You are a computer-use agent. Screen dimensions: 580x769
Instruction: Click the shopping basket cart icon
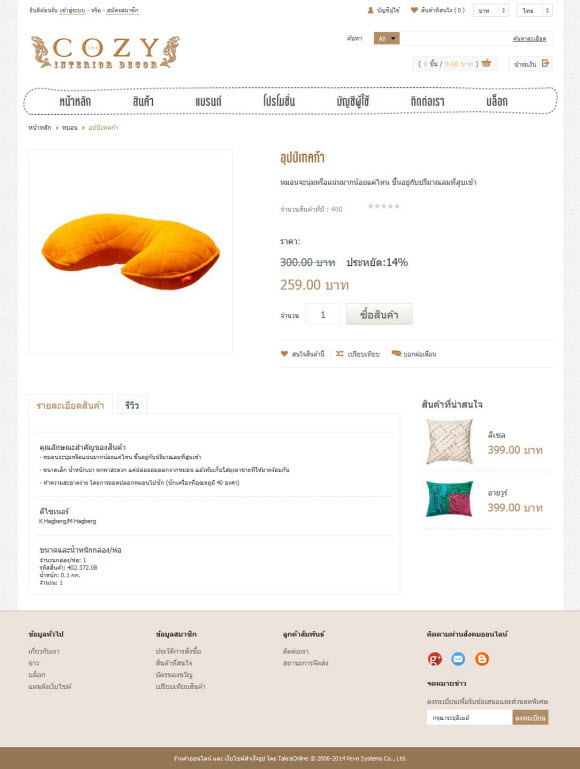click(486, 63)
